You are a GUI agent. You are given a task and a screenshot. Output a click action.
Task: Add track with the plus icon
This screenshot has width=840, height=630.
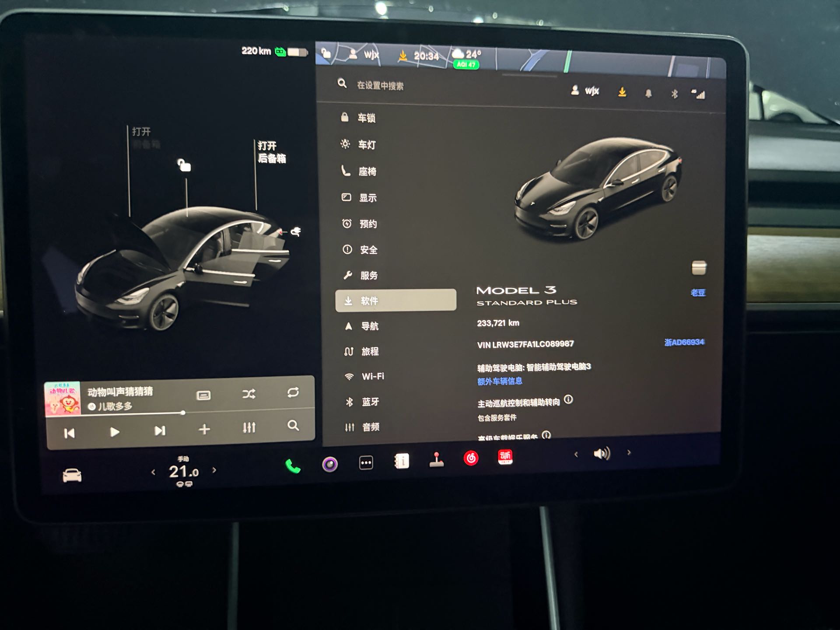tap(204, 429)
